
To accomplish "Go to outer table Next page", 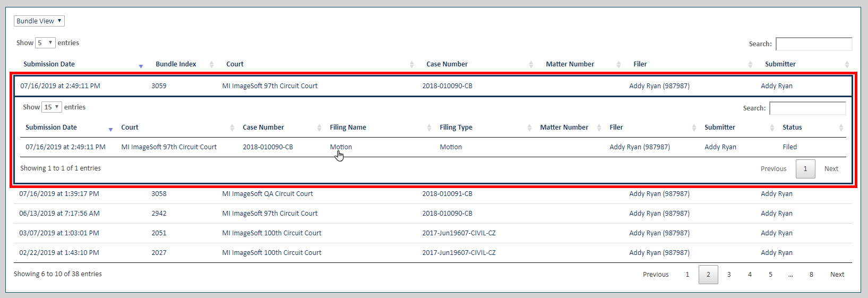I will pyautogui.click(x=837, y=275).
